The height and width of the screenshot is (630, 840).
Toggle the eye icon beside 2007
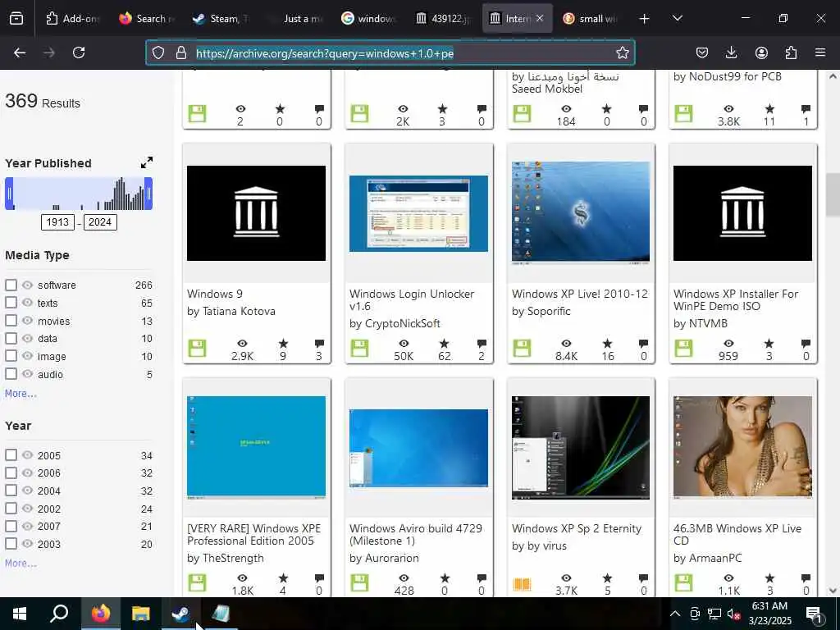[27, 526]
